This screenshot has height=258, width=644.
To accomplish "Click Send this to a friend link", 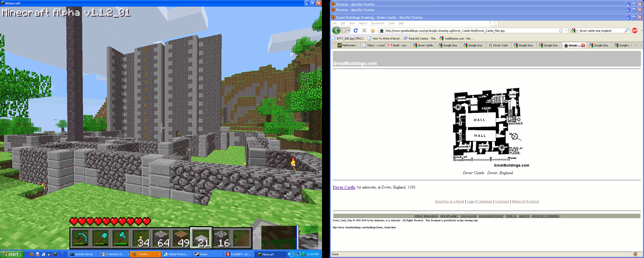I will point(449,202).
